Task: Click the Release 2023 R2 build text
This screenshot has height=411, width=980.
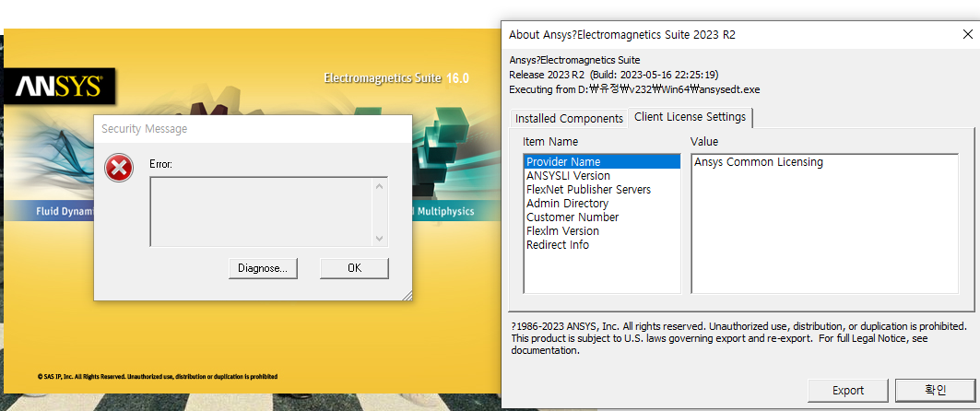Action: pos(614,75)
